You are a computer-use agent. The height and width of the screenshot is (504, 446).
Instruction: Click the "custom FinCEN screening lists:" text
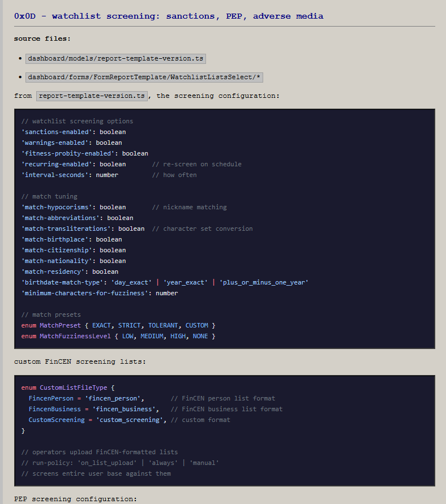(x=80, y=361)
